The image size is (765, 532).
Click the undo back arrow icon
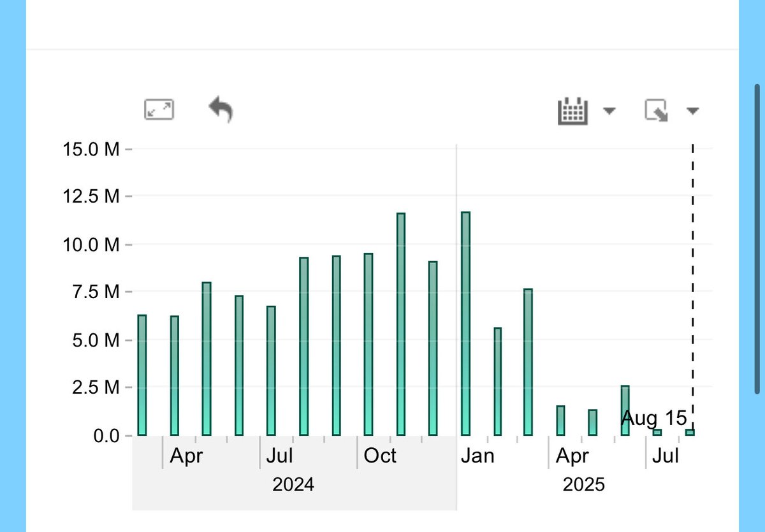click(221, 110)
